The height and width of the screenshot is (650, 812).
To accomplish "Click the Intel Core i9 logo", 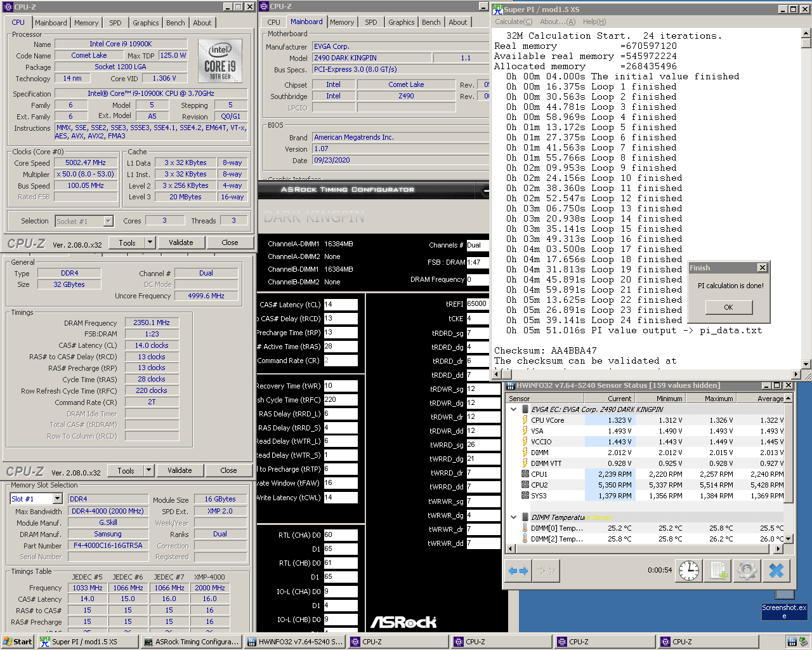I will point(220,60).
